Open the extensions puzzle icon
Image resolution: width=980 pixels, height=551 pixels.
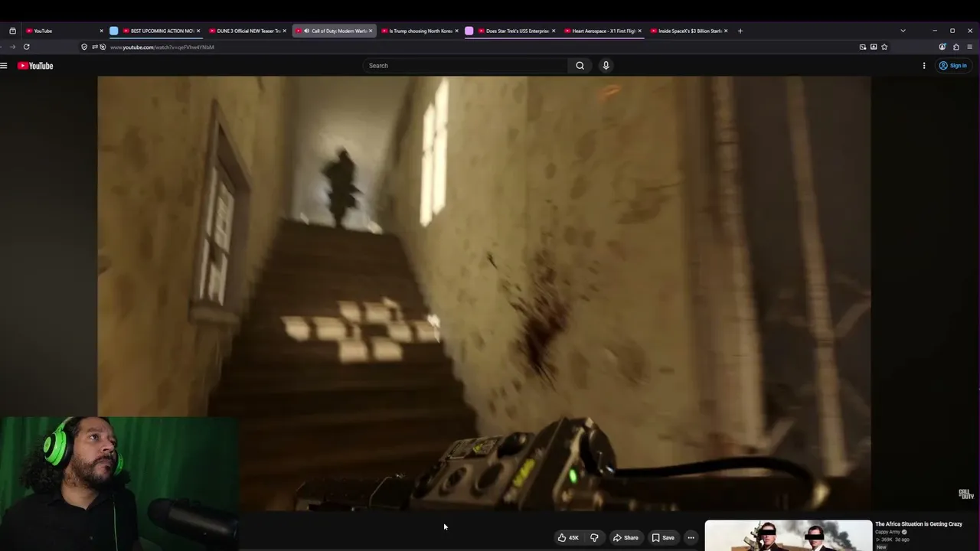[956, 47]
